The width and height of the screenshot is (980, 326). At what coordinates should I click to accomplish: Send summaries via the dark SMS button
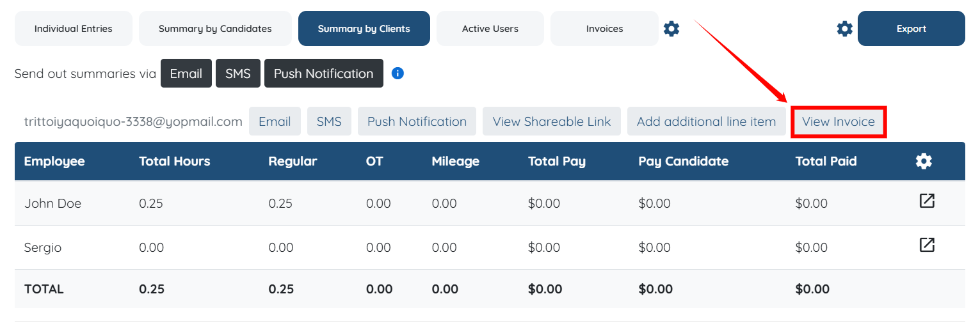(238, 74)
